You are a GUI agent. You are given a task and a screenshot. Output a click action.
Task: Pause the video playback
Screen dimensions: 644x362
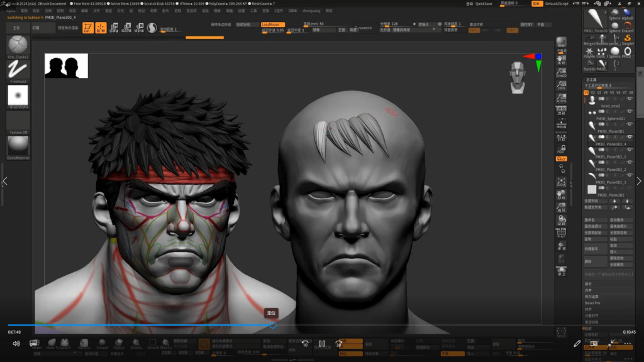321,344
